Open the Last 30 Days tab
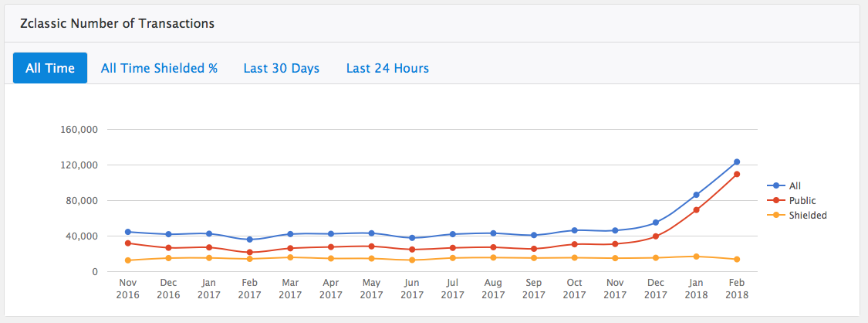Image resolution: width=868 pixels, height=323 pixels. 281,68
